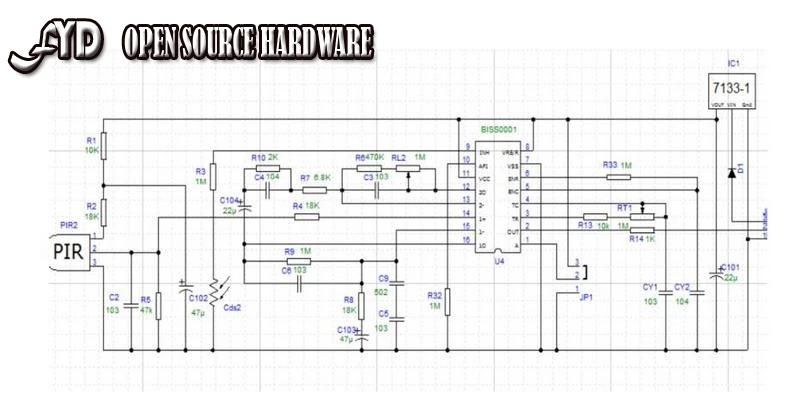Click the BISS0001 chip label
Viewport: 800px width, 393px height.
tap(499, 131)
